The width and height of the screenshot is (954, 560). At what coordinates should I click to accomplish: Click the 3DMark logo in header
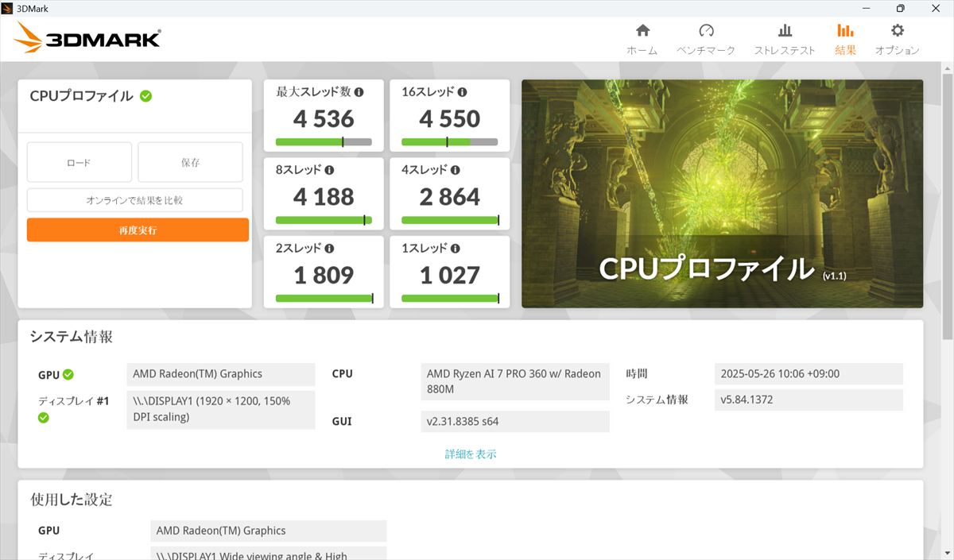tap(87, 37)
